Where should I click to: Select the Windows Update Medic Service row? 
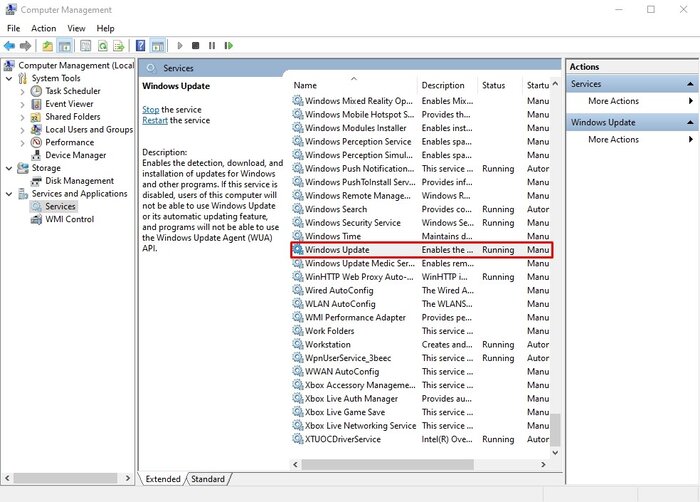(x=421, y=264)
